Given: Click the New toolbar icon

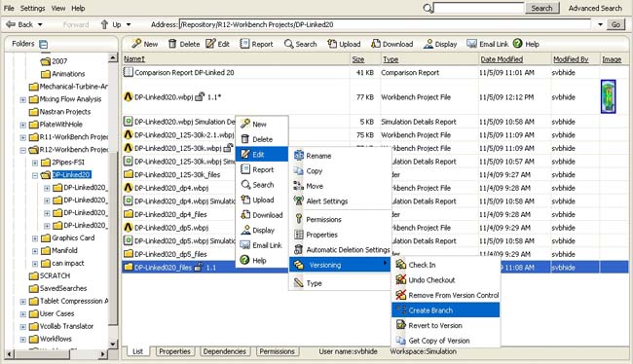Looking at the screenshot, I should click(136, 44).
